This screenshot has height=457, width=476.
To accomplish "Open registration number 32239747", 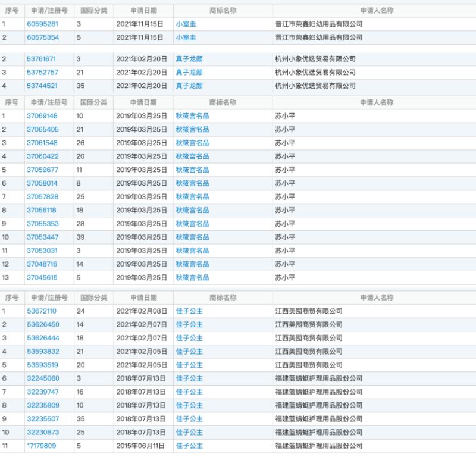I will 43,392.
